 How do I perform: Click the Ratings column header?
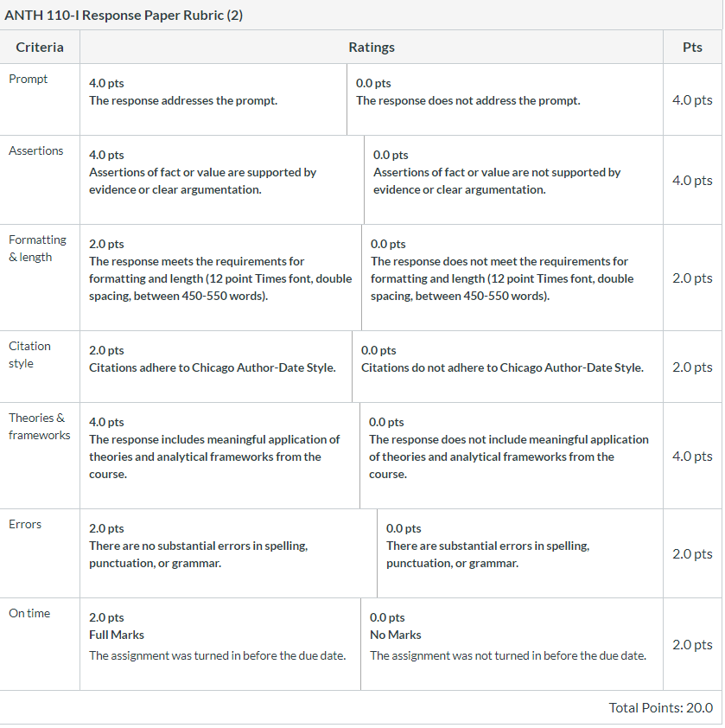pos(372,48)
